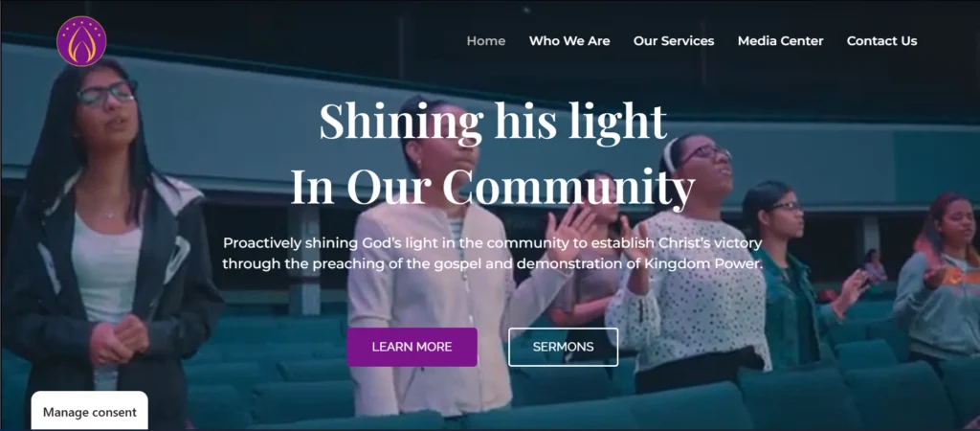Select Contact Us in navigation
This screenshot has height=431, width=980.
[881, 40]
